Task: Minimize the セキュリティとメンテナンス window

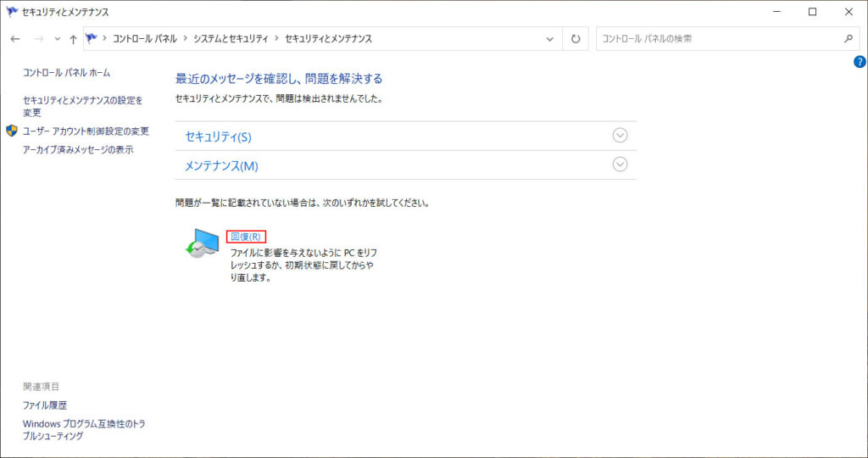Action: (776, 12)
